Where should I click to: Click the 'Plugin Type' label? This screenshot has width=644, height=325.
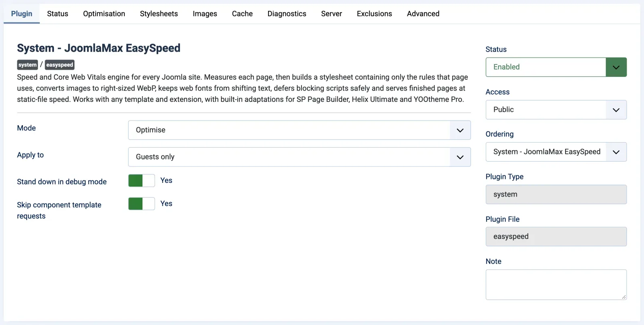(x=504, y=177)
